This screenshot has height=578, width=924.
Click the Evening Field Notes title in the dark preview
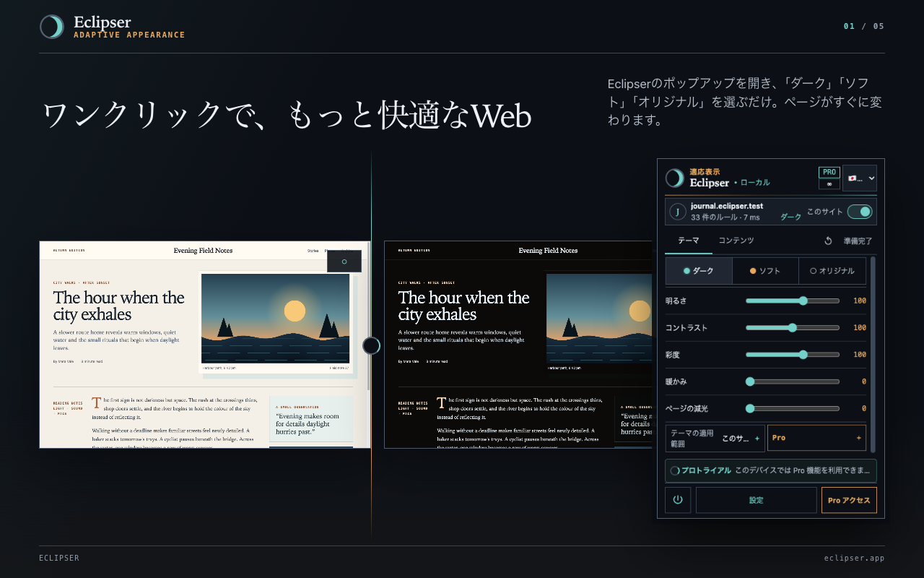pyautogui.click(x=548, y=251)
